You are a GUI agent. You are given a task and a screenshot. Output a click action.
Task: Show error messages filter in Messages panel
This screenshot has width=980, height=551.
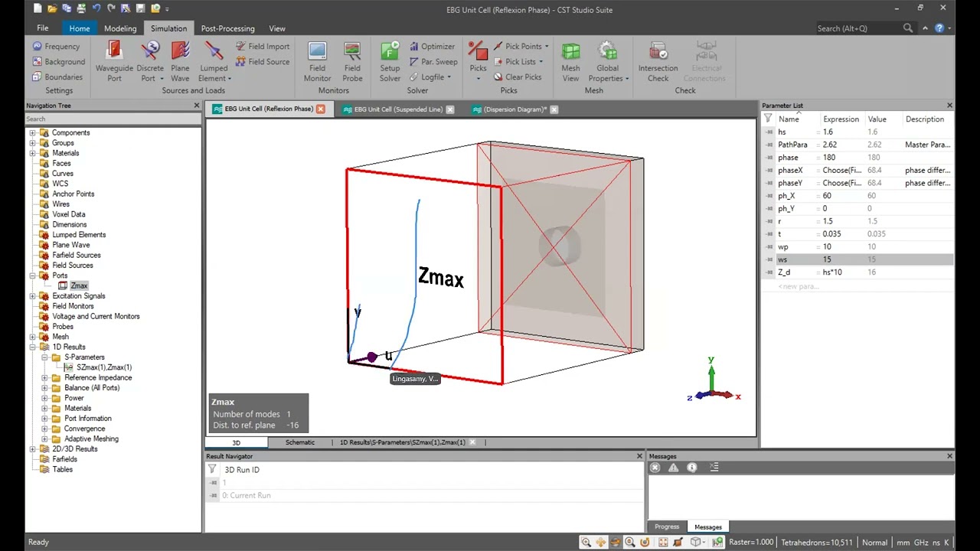tap(655, 468)
